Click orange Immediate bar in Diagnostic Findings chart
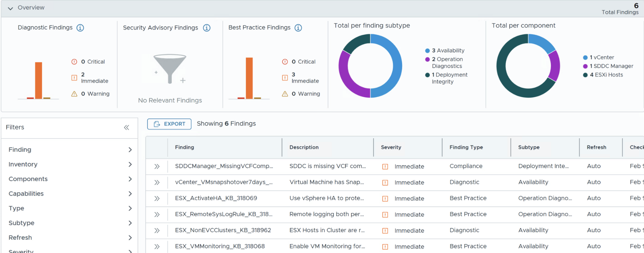This screenshot has width=644, height=253. 38,80
